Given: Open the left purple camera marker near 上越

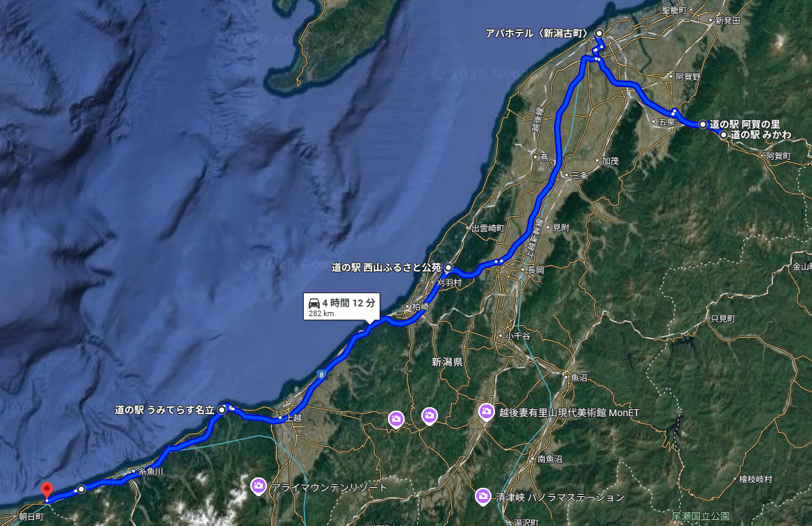Looking at the screenshot, I should [396, 420].
